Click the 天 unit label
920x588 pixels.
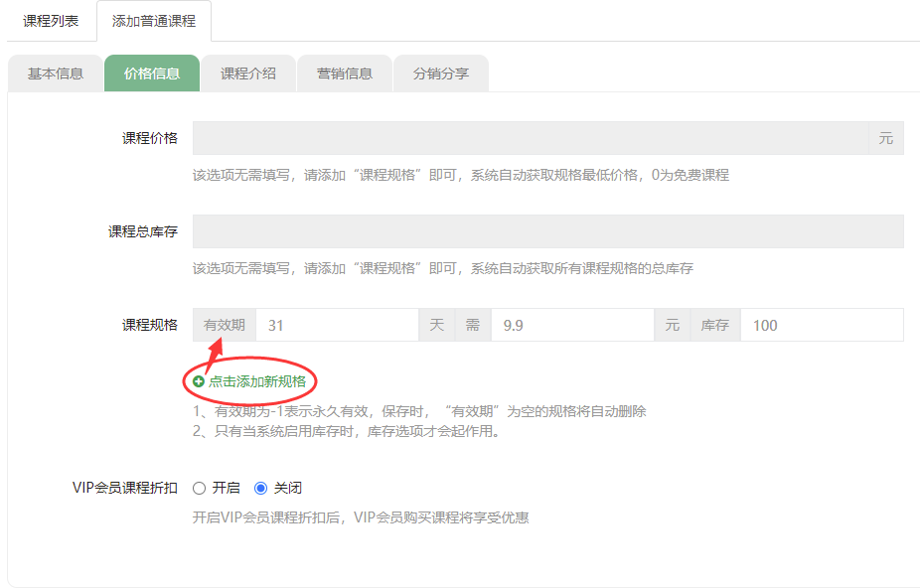pos(436,325)
